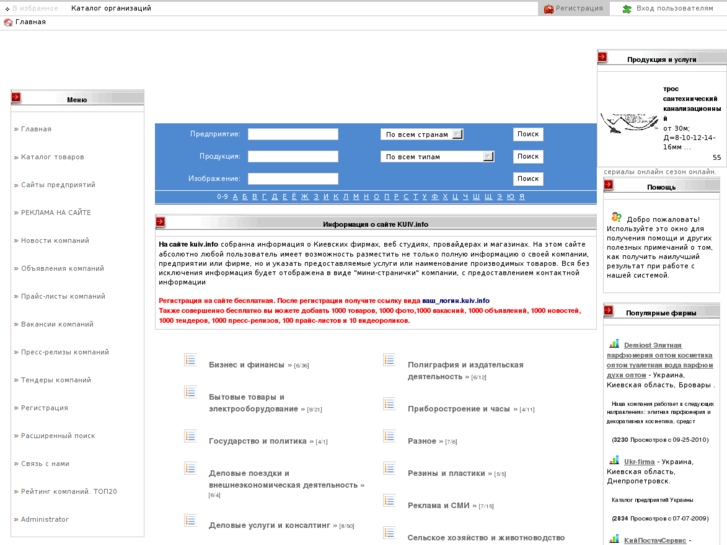Open Реклама и СМИ category
Image resolution: width=727 pixels, height=545 pixels.
click(439, 506)
